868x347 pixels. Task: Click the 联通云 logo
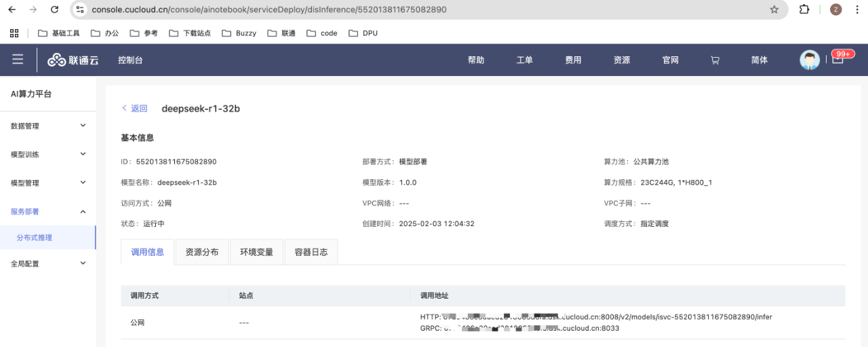point(73,60)
